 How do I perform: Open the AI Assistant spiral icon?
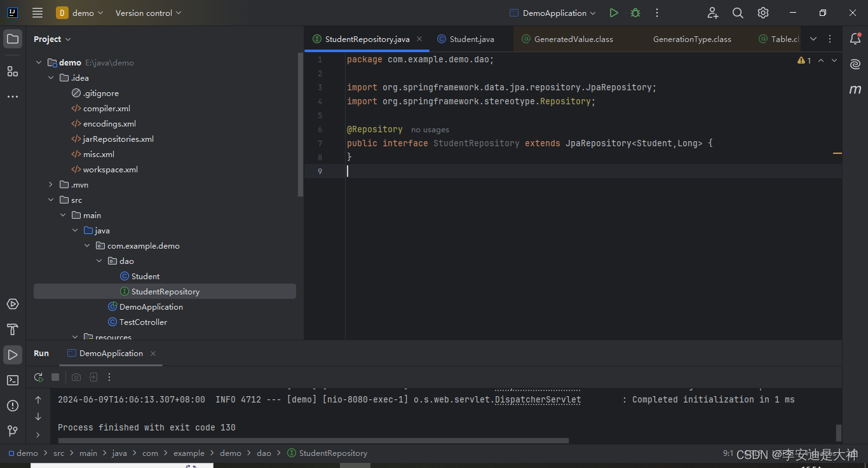(855, 64)
